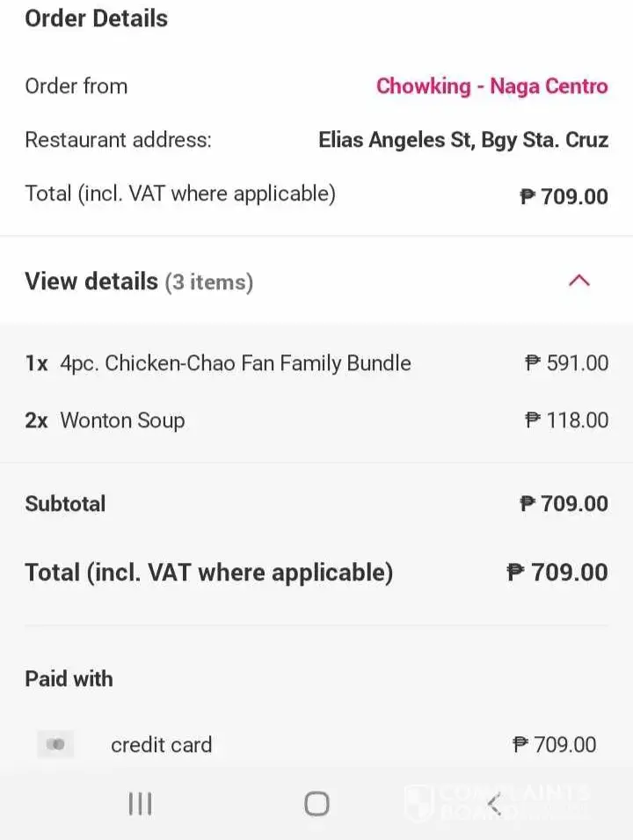This screenshot has height=840, width=633.
Task: Tap the bold Total ₱ 709.00 amount
Action: coord(557,573)
